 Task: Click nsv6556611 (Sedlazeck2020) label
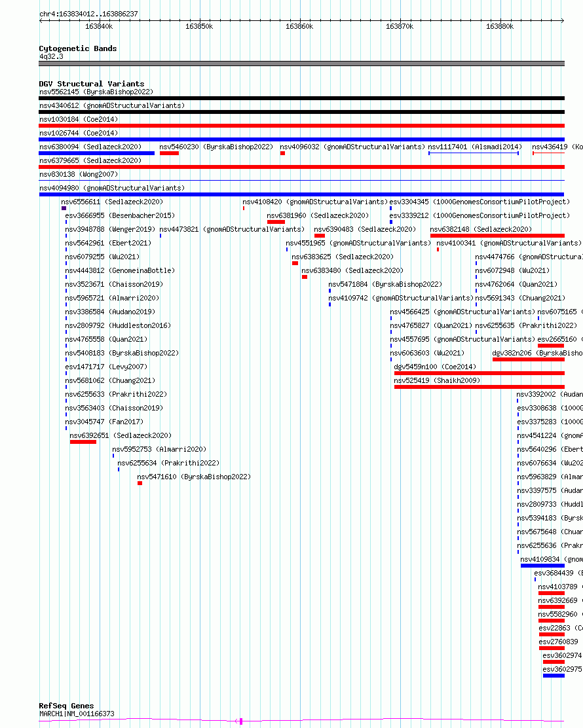[x=112, y=202]
